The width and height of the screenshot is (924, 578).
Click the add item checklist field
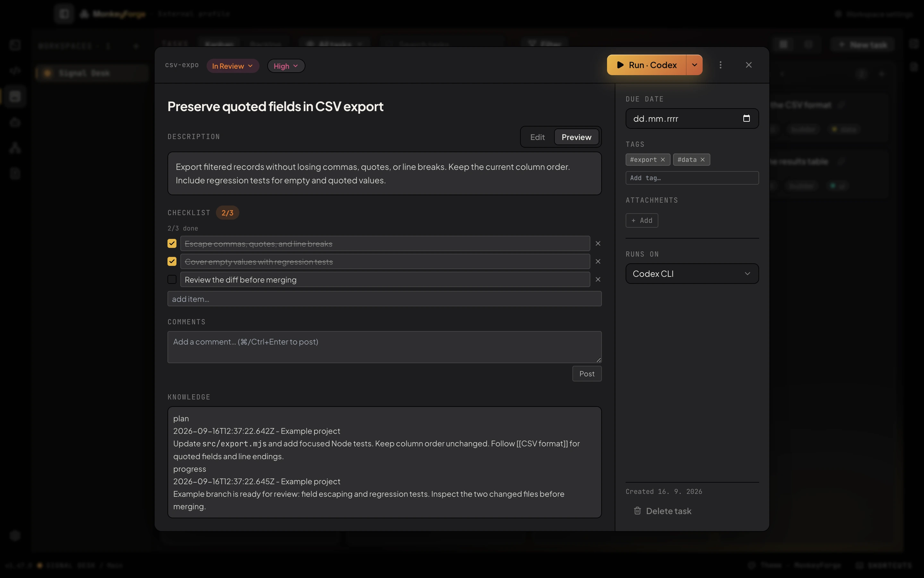pyautogui.click(x=384, y=299)
